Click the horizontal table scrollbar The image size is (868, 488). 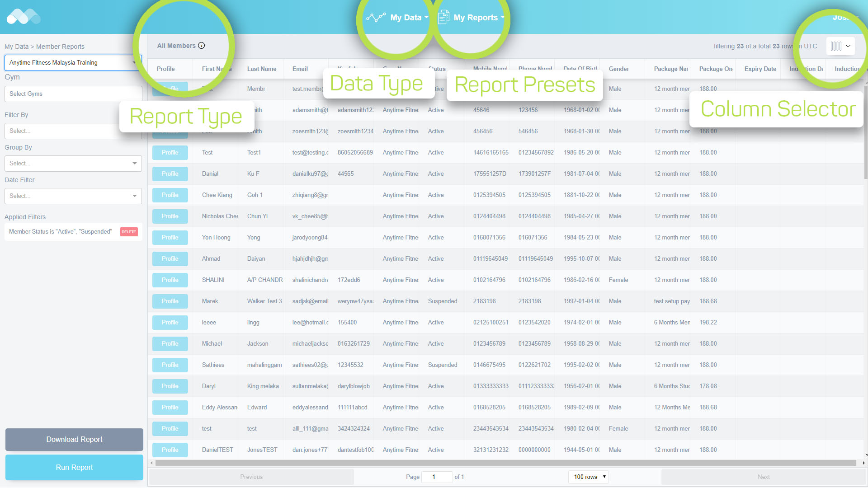pos(505,463)
